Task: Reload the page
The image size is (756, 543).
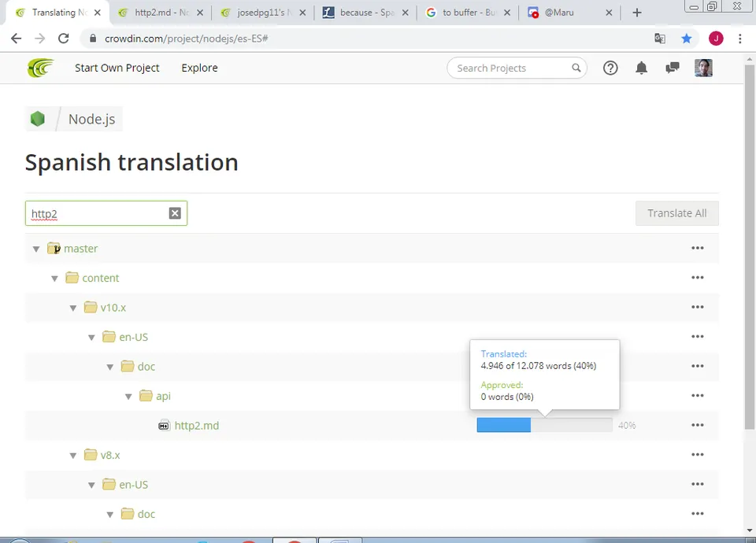Action: (x=64, y=39)
